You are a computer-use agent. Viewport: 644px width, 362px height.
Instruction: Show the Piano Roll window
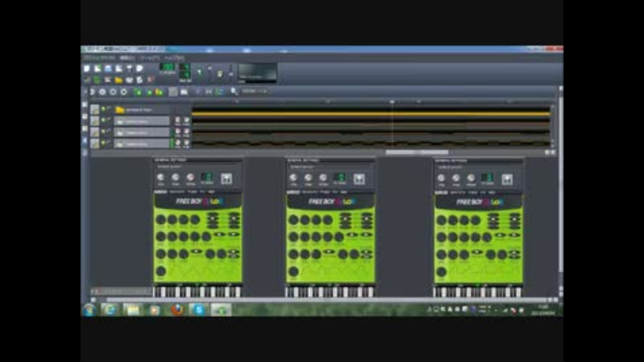coord(109,79)
